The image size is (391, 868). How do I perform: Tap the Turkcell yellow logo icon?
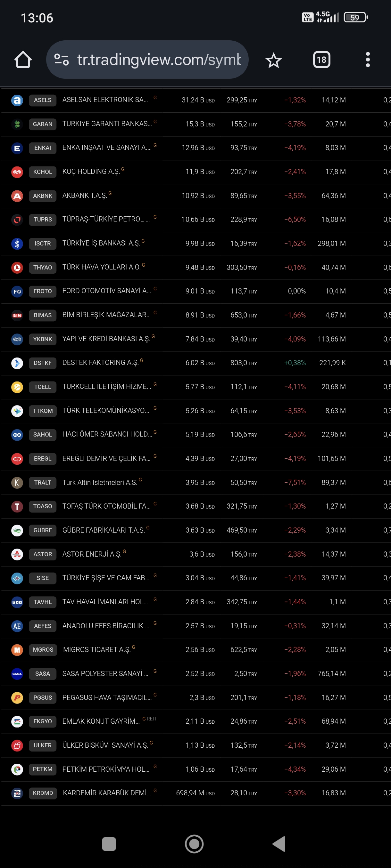click(x=17, y=387)
